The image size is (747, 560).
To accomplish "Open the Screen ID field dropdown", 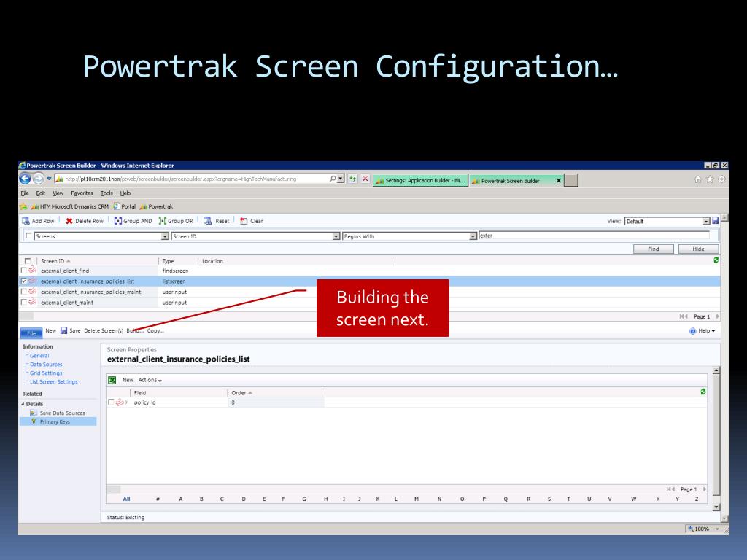I will (x=336, y=236).
